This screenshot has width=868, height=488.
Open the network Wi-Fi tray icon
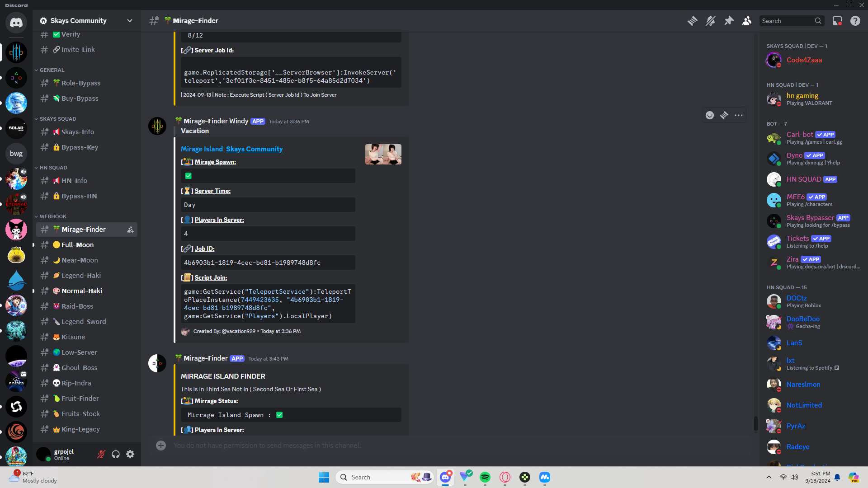click(783, 477)
